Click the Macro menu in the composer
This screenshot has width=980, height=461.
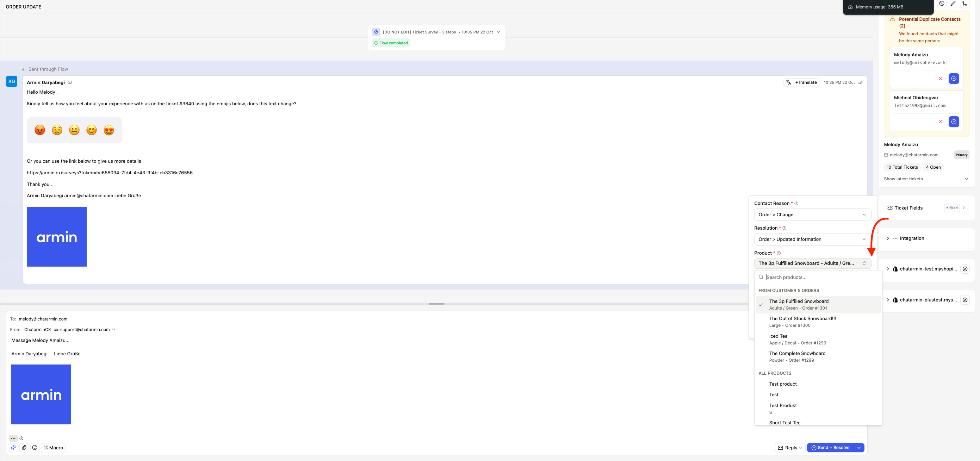53,448
